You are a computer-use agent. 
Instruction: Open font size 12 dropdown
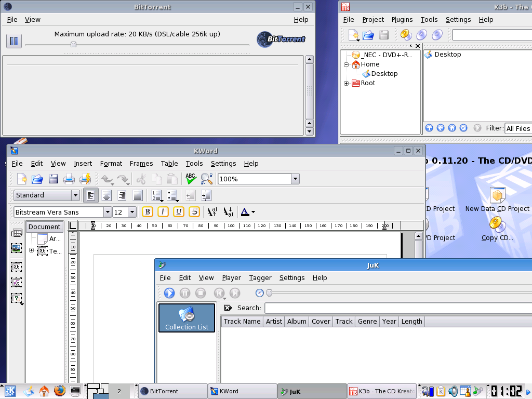pos(132,212)
